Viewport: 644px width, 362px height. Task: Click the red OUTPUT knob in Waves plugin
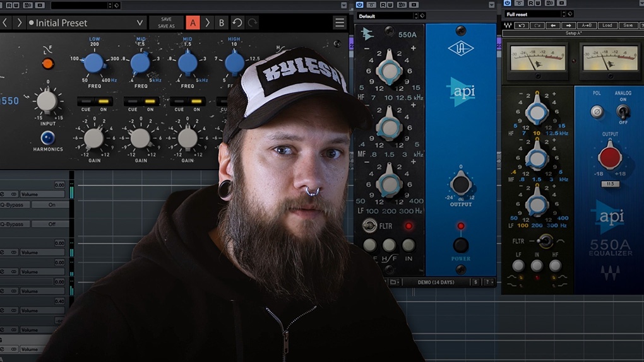click(x=610, y=157)
